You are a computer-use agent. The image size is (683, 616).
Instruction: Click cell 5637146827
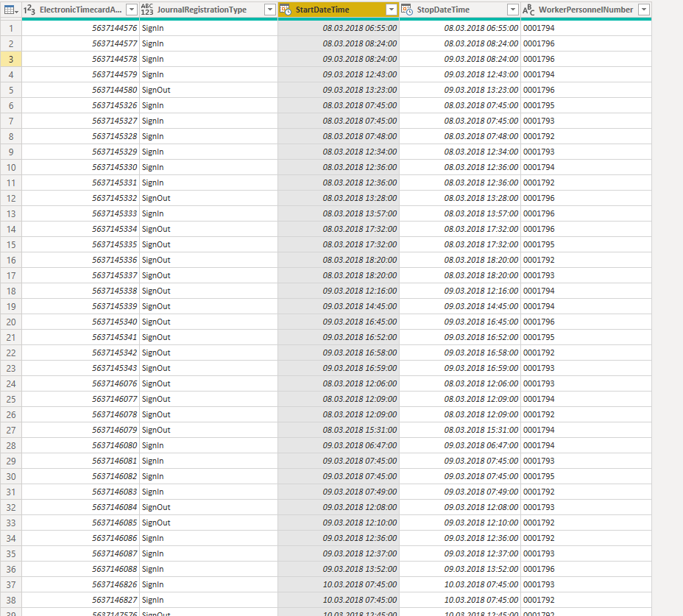tap(80, 601)
